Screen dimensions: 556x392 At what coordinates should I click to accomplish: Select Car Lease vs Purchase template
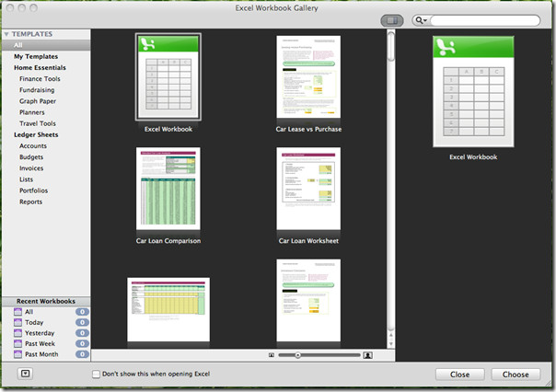click(308, 76)
